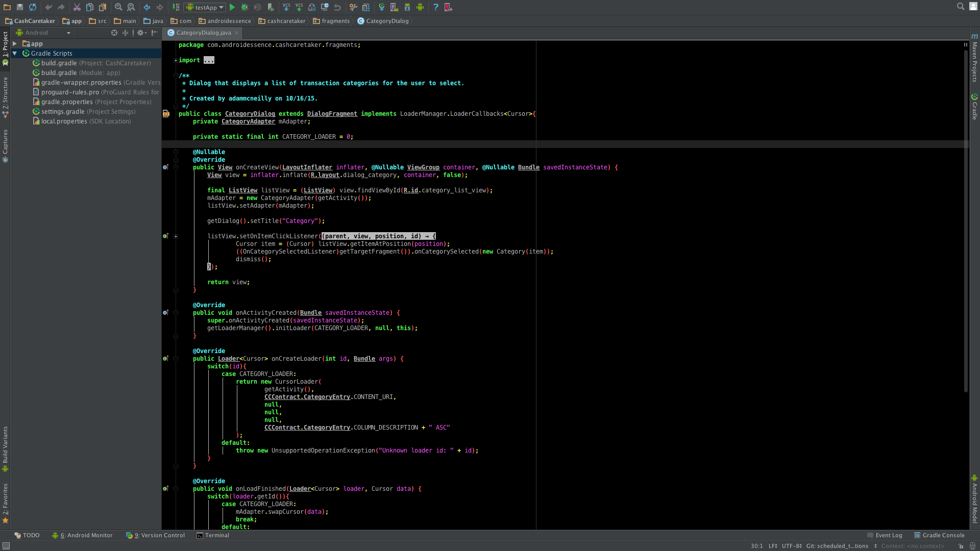Expand the folded setOnItemClickListener lambda
The width and height of the screenshot is (980, 551).
pos(176,236)
